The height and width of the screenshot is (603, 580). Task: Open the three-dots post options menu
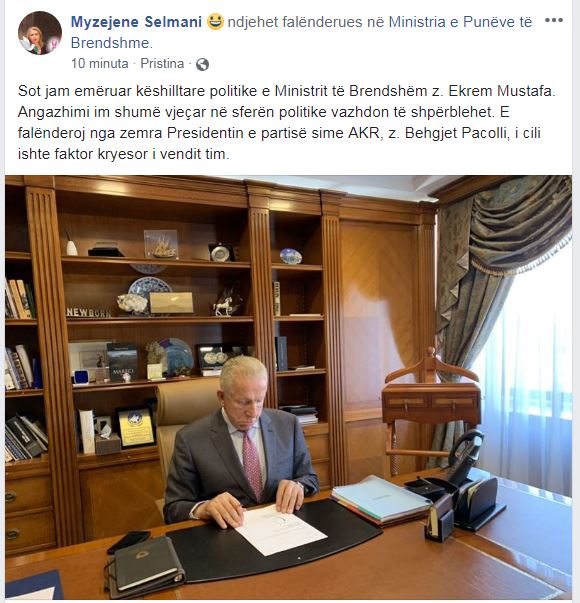coord(554,20)
